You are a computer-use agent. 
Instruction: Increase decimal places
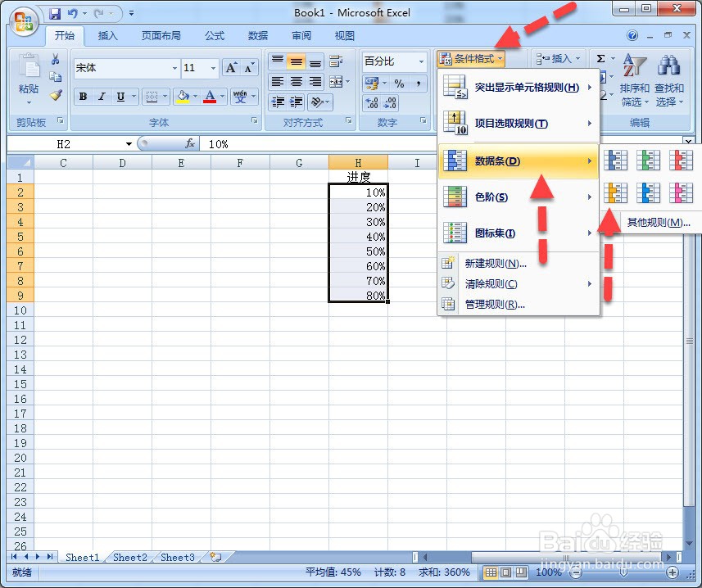click(372, 103)
